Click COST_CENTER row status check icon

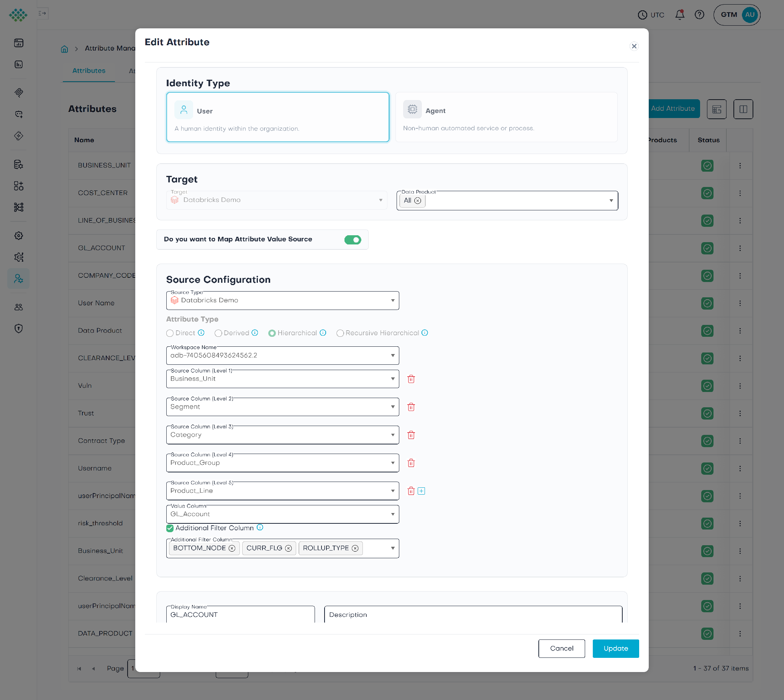(x=707, y=193)
